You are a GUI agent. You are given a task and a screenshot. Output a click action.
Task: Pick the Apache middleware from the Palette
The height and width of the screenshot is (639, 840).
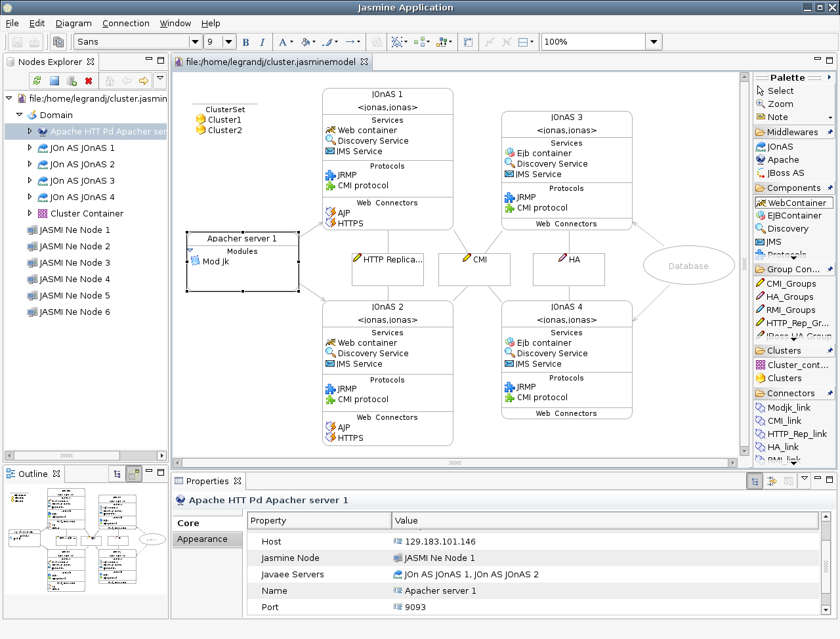pyautogui.click(x=783, y=159)
